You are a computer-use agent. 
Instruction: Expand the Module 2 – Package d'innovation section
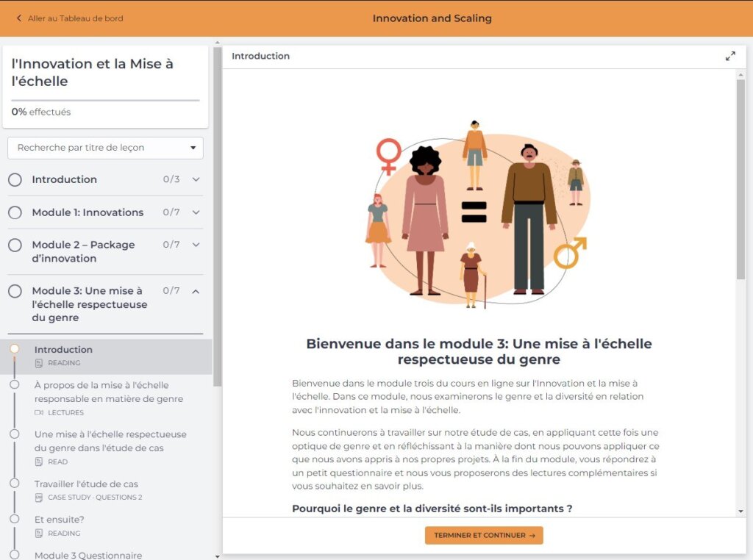[x=196, y=244]
